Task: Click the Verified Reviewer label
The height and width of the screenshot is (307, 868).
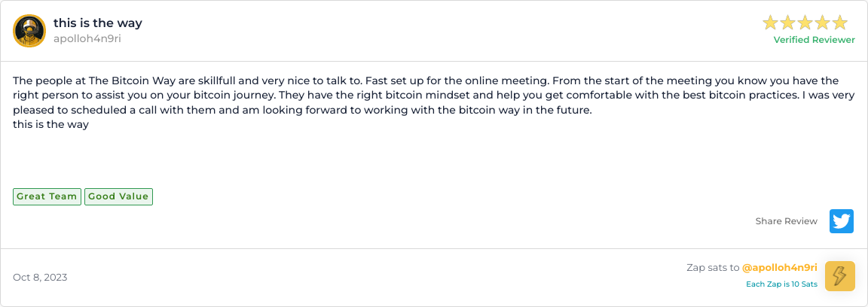Action: tap(814, 40)
